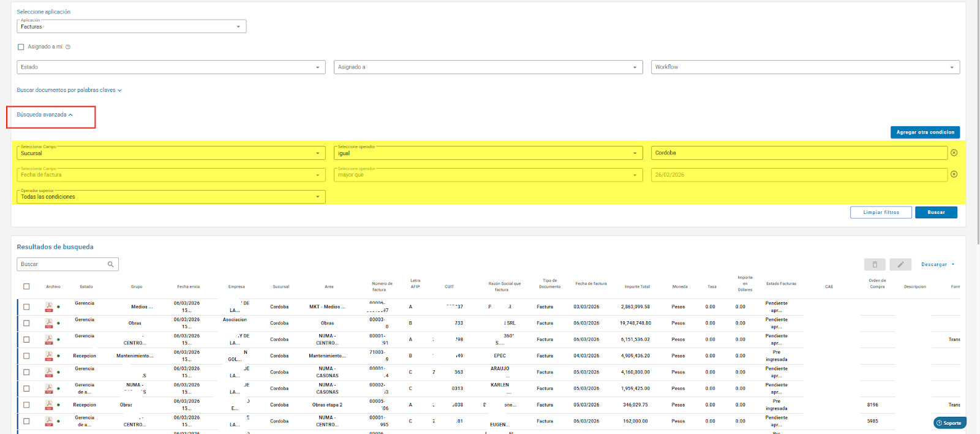Open the PDF file in the 6,151,536.02 row
Screen dimensions: 980x434
[x=49, y=340]
